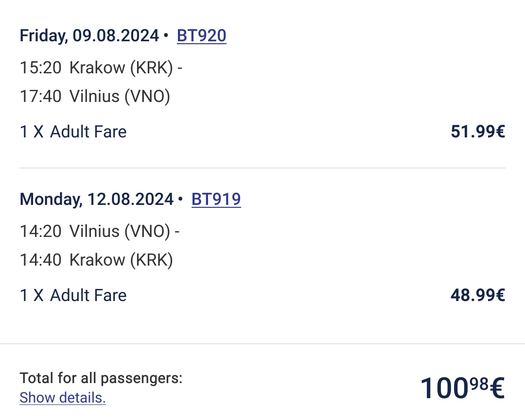The image size is (525, 420).
Task: Click the Show details link
Action: [x=63, y=398]
